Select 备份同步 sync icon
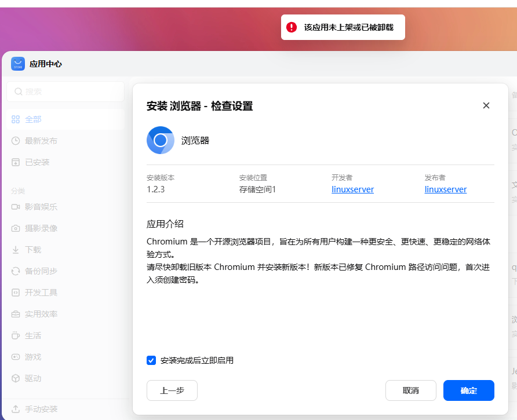Screen dimensions: 517x420 point(16,271)
